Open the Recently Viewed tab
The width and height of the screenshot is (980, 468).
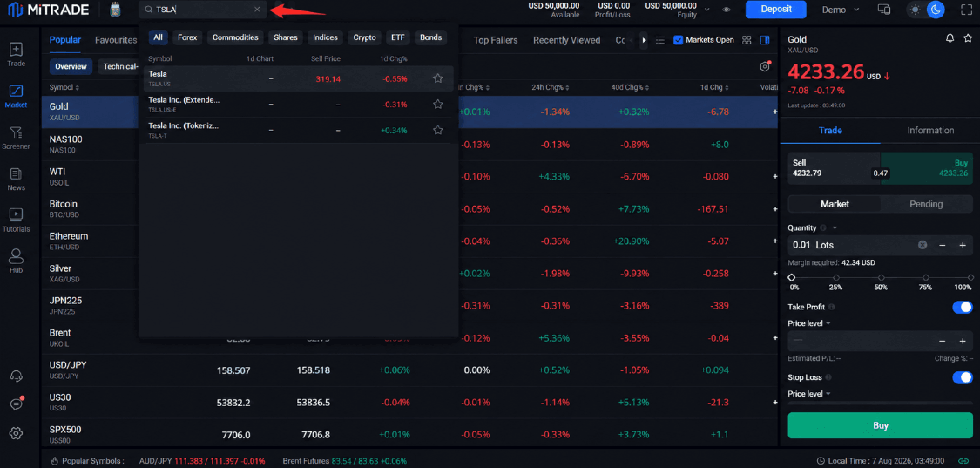click(x=566, y=40)
